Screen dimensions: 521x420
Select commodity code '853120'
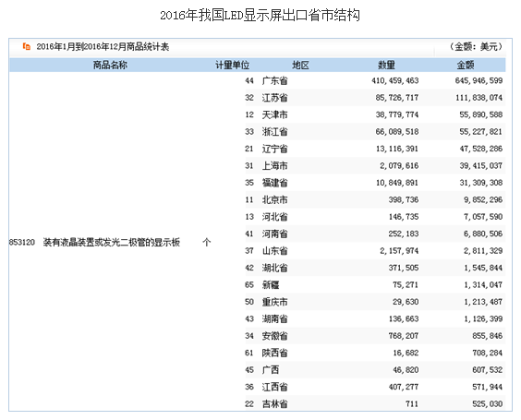[22, 243]
